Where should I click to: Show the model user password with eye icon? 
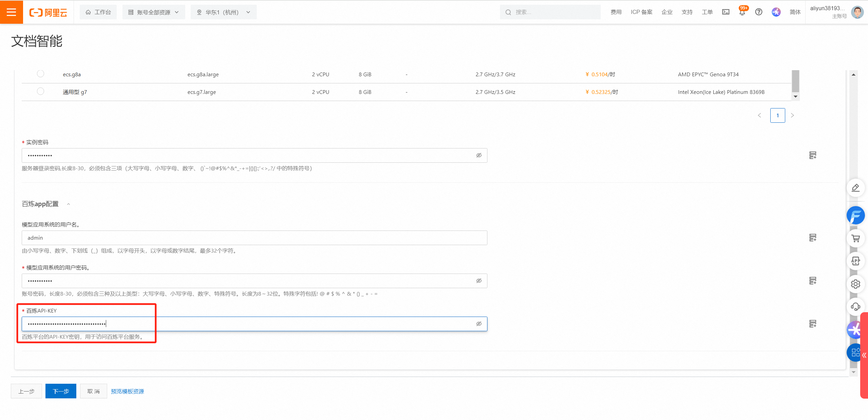[x=479, y=281]
